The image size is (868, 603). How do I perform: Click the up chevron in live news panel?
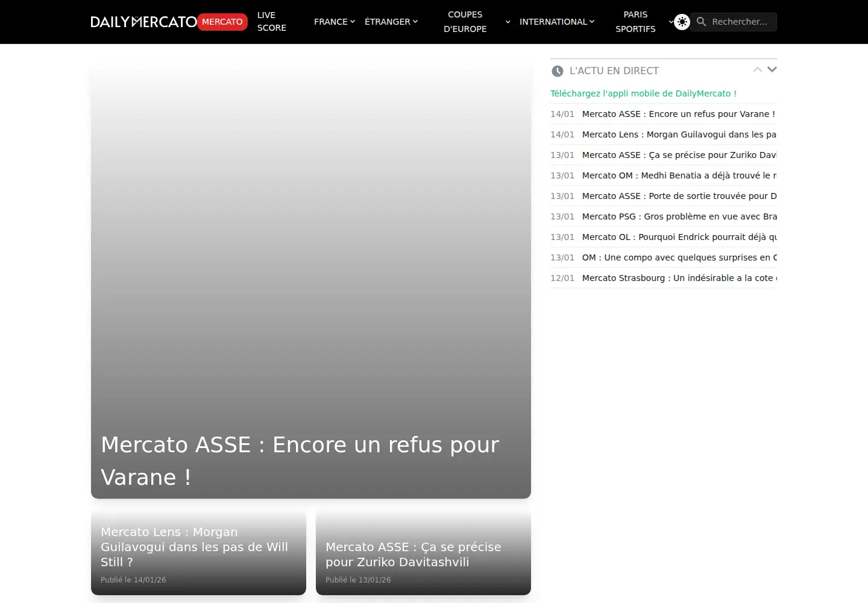click(758, 70)
